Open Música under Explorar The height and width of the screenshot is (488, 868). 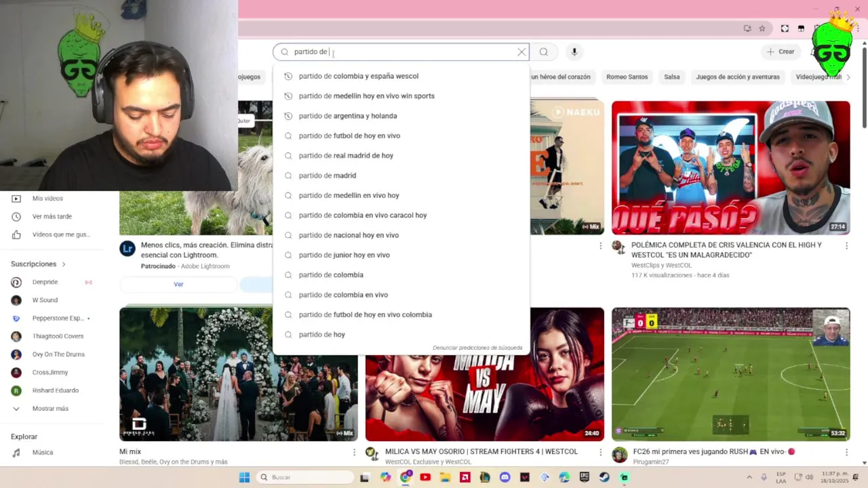pyautogui.click(x=42, y=452)
